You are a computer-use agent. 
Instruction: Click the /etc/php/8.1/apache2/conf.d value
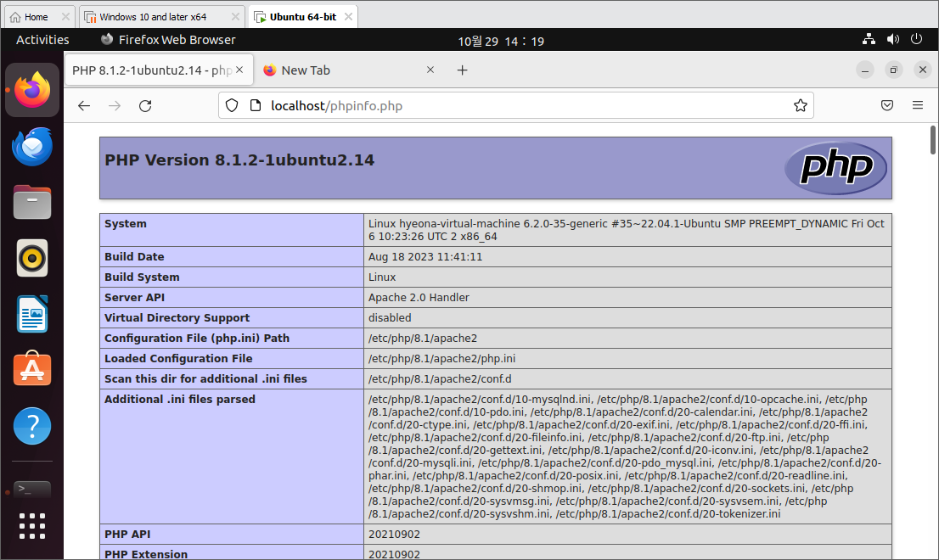click(440, 378)
